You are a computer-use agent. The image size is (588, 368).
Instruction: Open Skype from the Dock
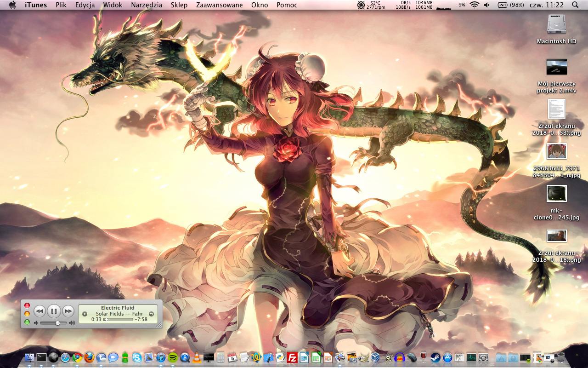137,357
